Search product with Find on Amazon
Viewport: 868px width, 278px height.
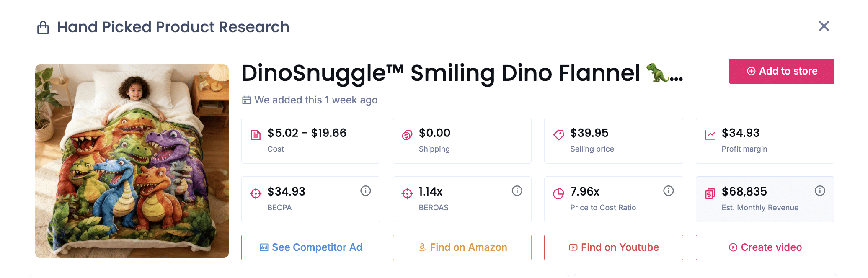click(x=462, y=247)
